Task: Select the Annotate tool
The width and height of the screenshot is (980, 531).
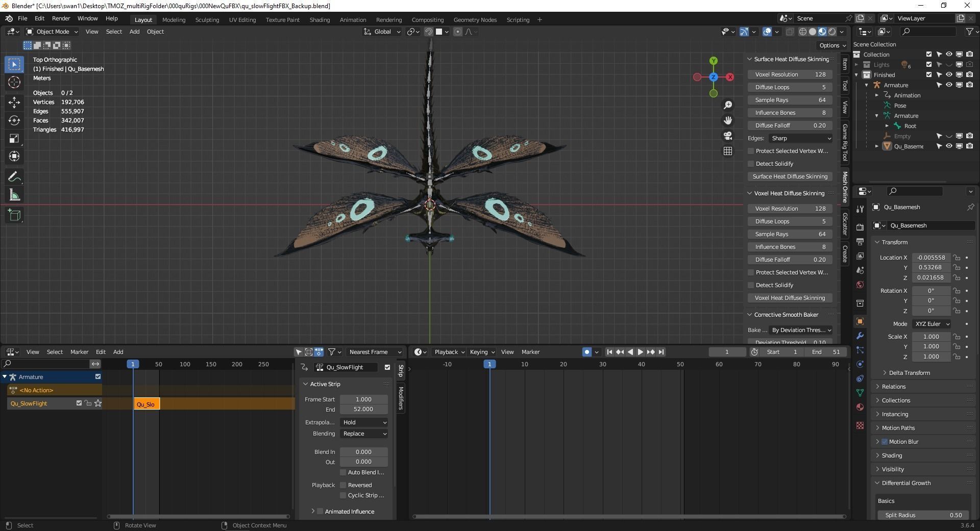Action: pyautogui.click(x=14, y=177)
